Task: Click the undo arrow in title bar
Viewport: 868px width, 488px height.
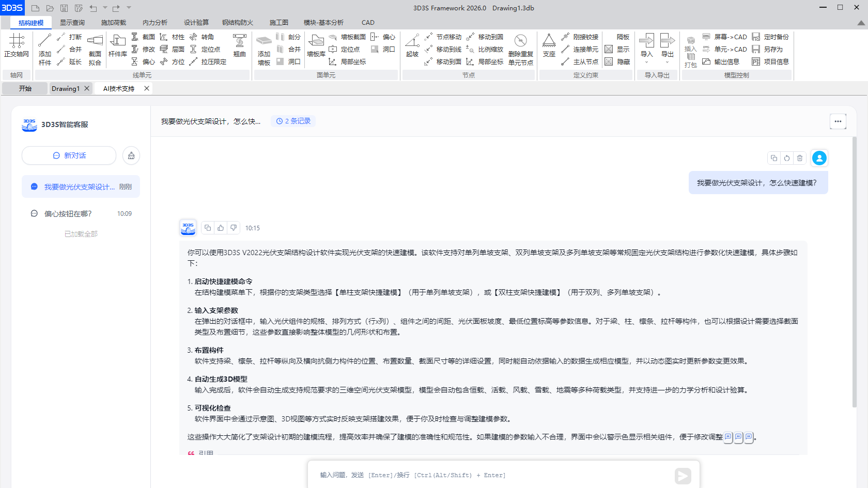Action: pyautogui.click(x=93, y=8)
